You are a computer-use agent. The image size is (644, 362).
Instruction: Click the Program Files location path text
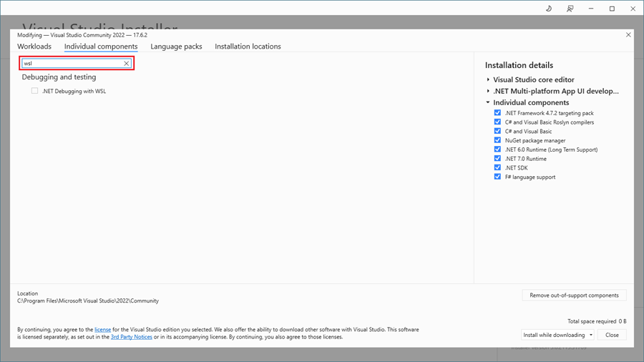click(88, 301)
